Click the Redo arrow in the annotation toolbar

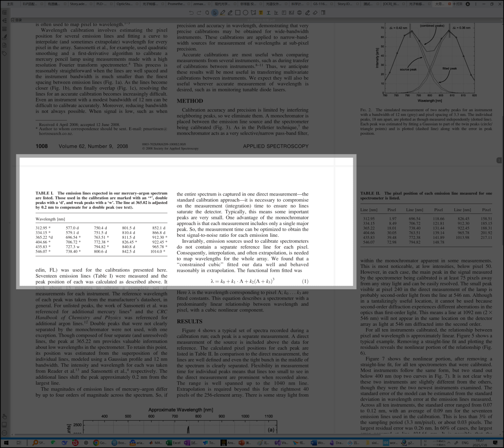pyautogui.click(x=199, y=13)
